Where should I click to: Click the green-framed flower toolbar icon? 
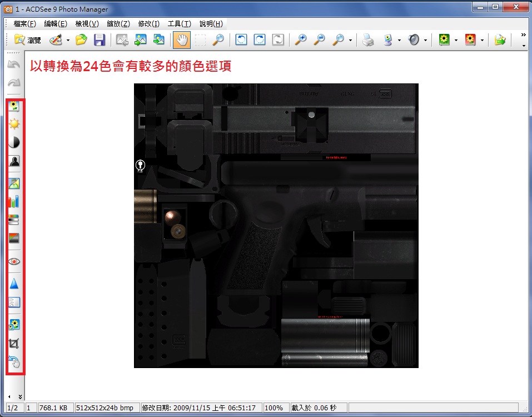[x=444, y=40]
